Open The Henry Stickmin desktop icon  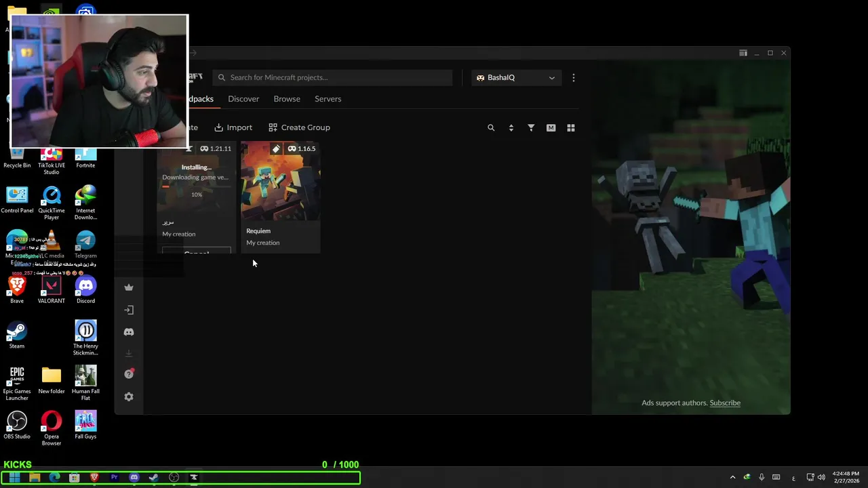pos(85,338)
